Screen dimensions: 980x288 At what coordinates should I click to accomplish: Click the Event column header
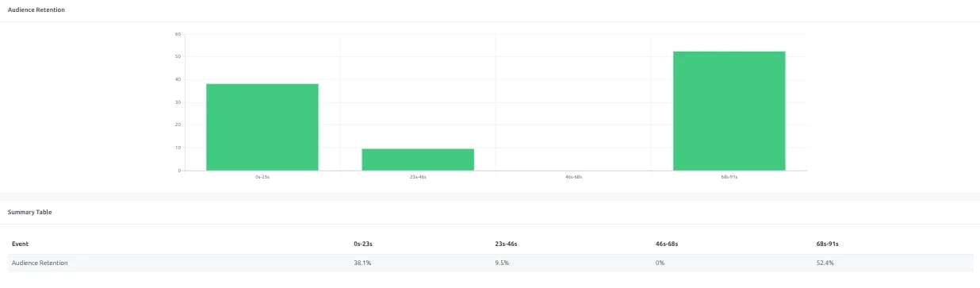click(20, 244)
